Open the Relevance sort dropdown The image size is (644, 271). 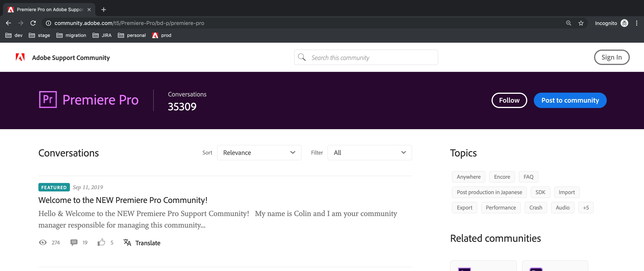(x=259, y=153)
